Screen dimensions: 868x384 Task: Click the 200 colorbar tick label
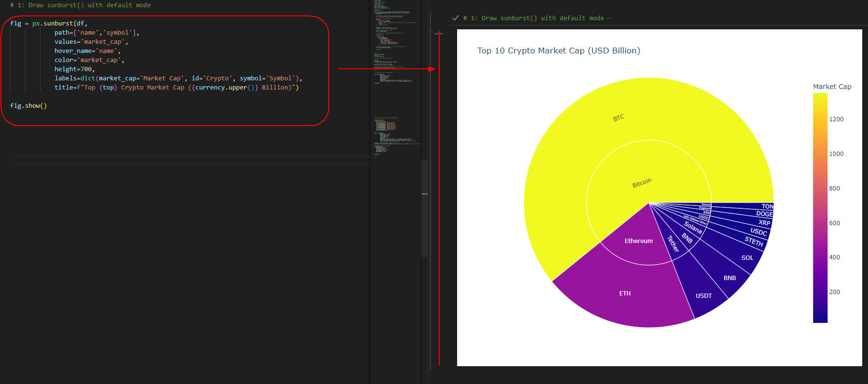pos(834,292)
